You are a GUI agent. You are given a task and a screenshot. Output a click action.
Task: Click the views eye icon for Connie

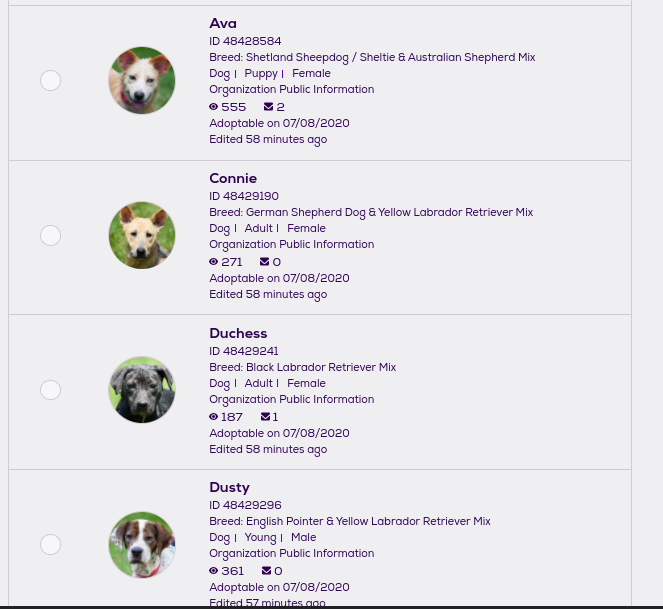(214, 262)
